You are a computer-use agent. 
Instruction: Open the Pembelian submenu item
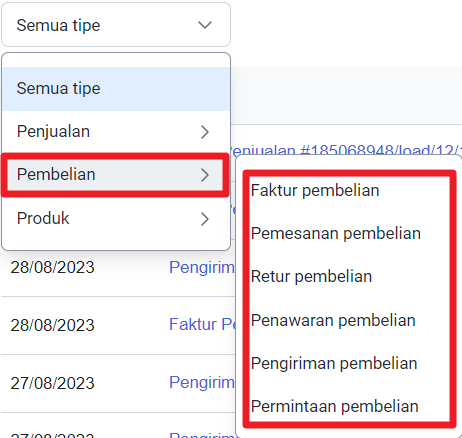coord(115,175)
